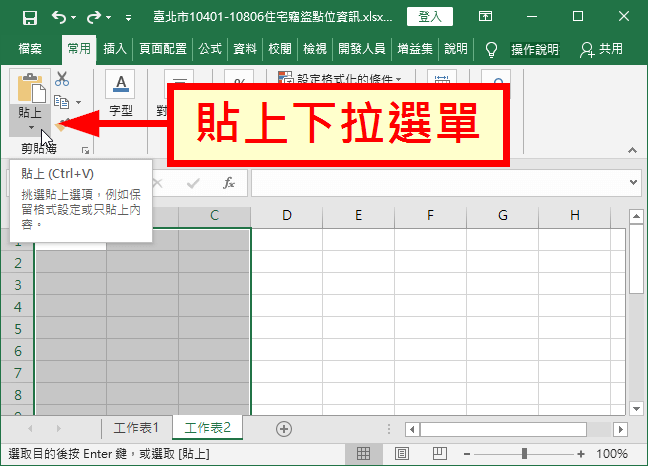
Task: Select row 6 header
Action: click(17, 351)
